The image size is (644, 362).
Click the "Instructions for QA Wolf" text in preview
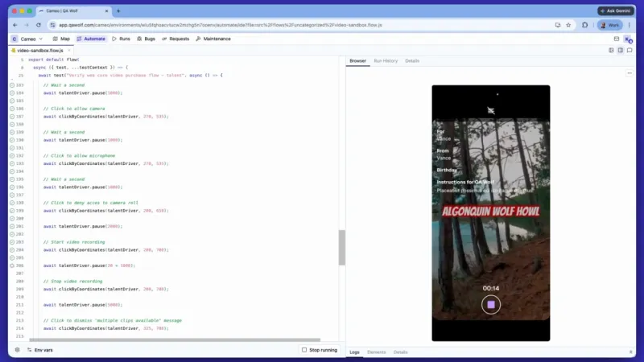tap(465, 182)
